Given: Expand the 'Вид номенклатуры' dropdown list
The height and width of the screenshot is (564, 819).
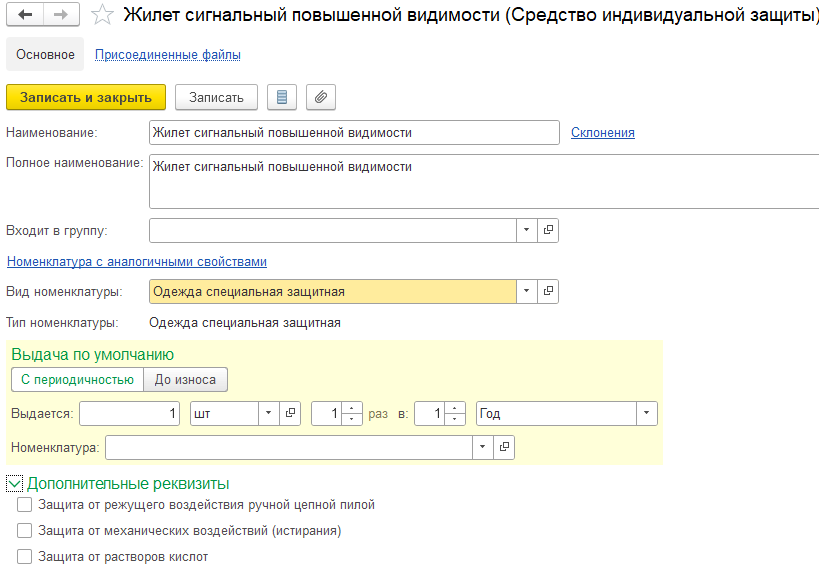Looking at the screenshot, I should point(527,291).
